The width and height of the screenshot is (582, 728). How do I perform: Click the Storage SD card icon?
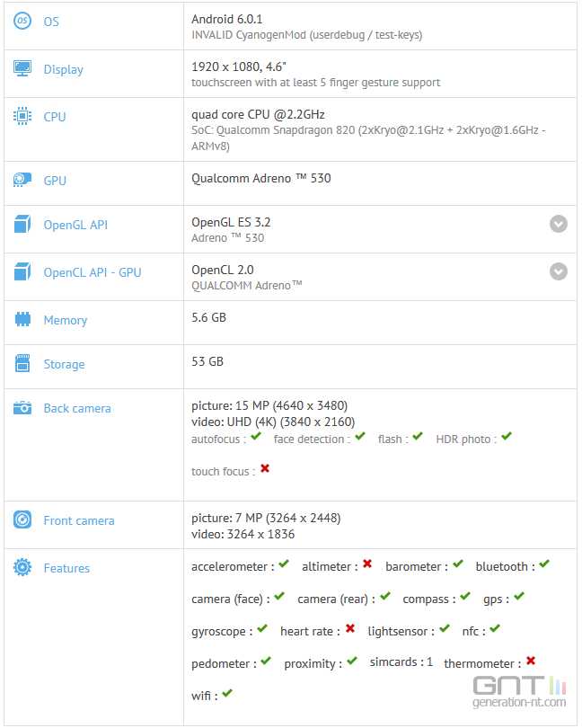(22, 363)
